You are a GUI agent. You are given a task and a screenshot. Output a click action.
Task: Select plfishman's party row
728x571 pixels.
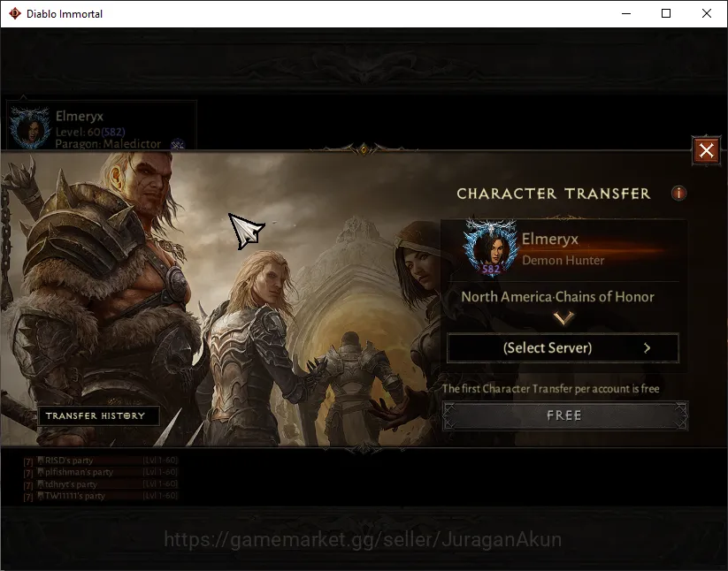101,472
